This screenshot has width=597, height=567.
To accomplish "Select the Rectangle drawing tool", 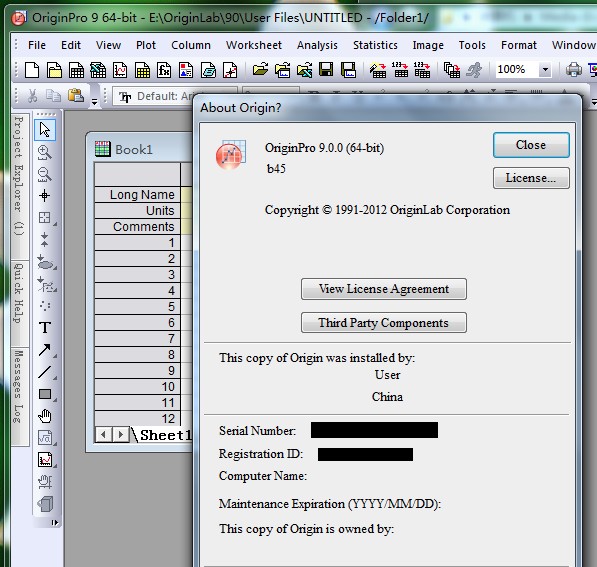I will coord(45,394).
